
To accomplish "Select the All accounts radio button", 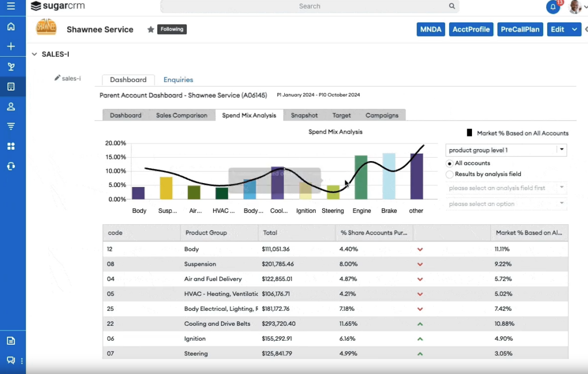I will click(x=450, y=163).
